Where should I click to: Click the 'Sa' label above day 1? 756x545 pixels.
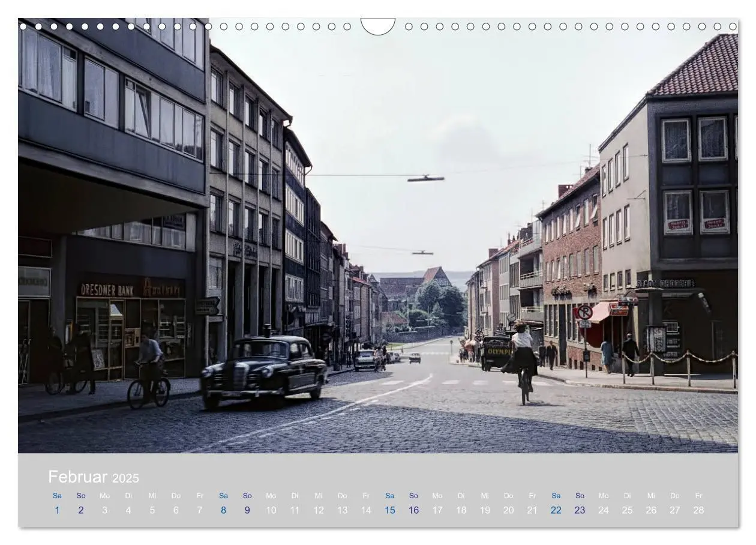[x=57, y=496]
